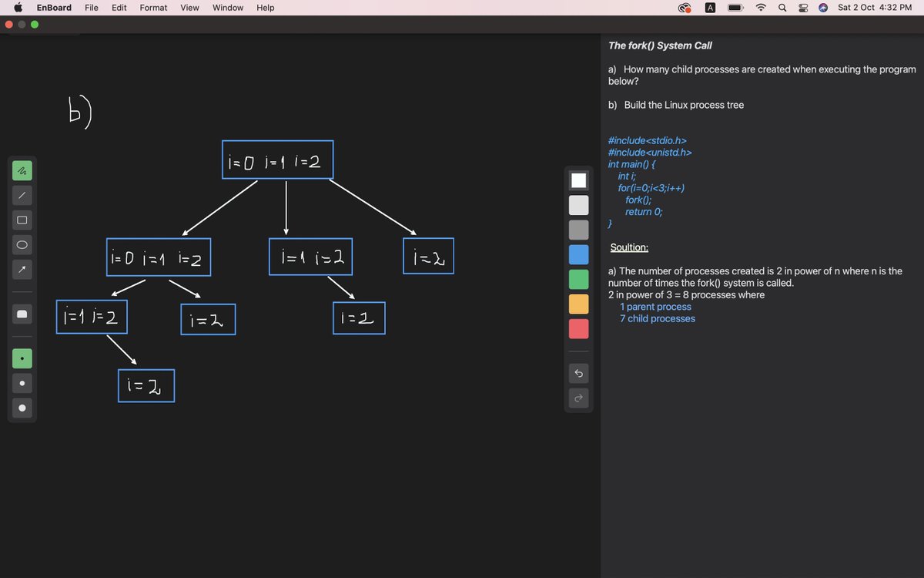Open the Window menu
This screenshot has width=924, height=578.
coord(227,8)
